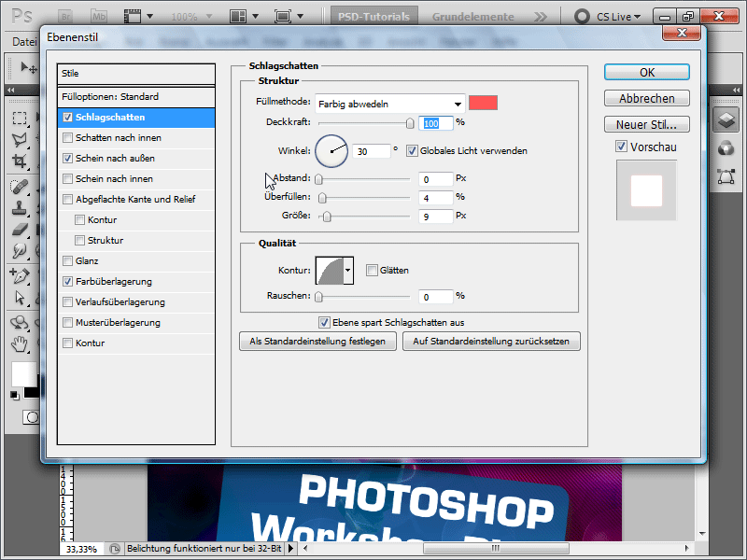Click the Abbrechen button
Viewport: 747px width, 560px height.
(646, 99)
